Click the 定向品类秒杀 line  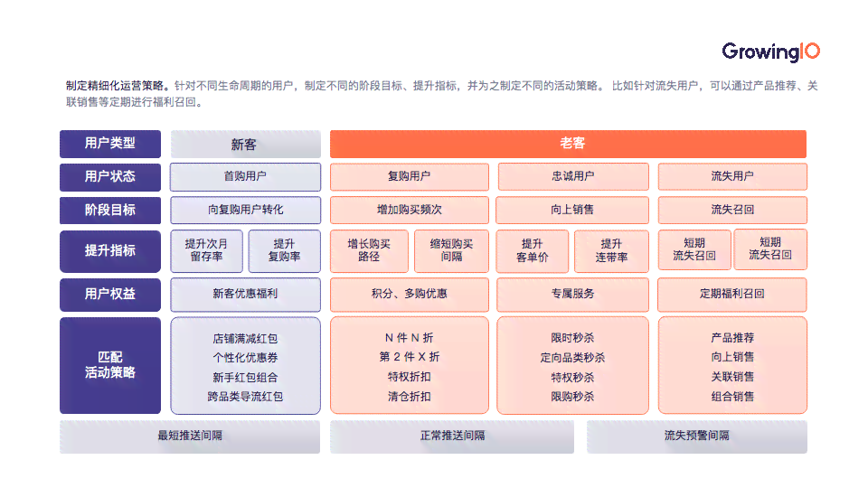tap(572, 358)
